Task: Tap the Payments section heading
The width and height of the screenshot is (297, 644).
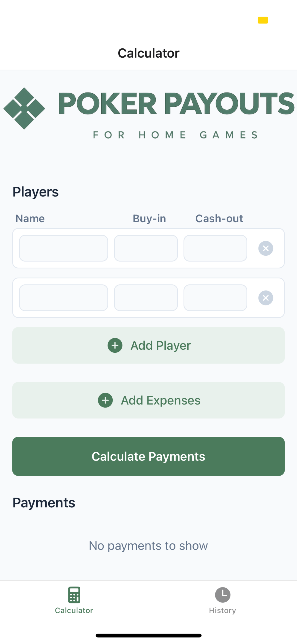Action: pyautogui.click(x=44, y=503)
